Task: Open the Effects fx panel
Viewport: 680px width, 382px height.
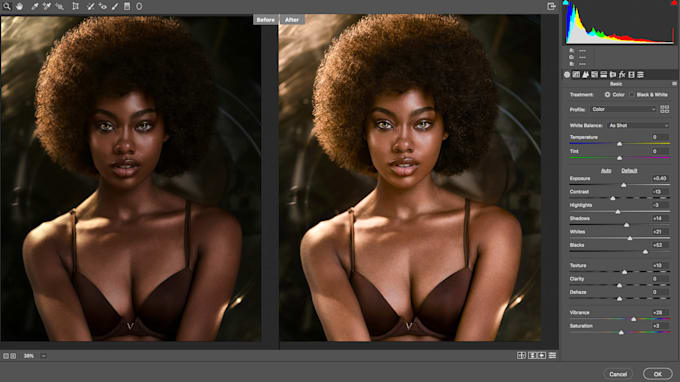Action: click(622, 75)
